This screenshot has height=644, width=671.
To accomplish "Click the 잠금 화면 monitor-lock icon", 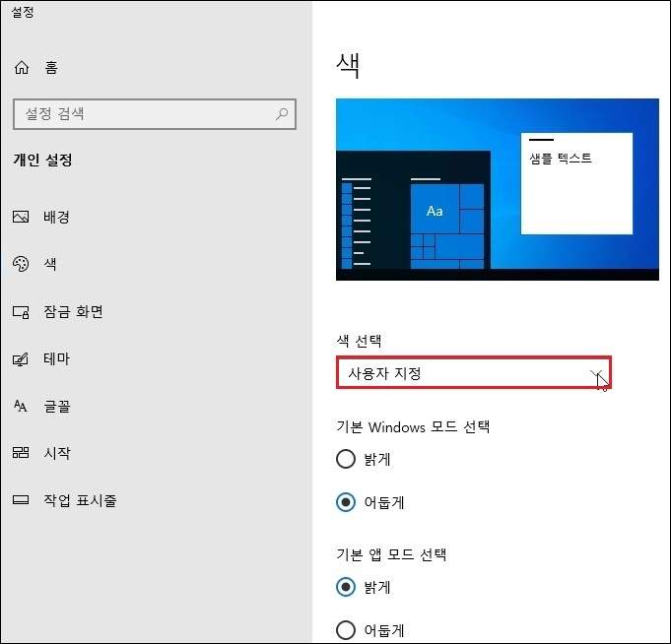I will (21, 312).
